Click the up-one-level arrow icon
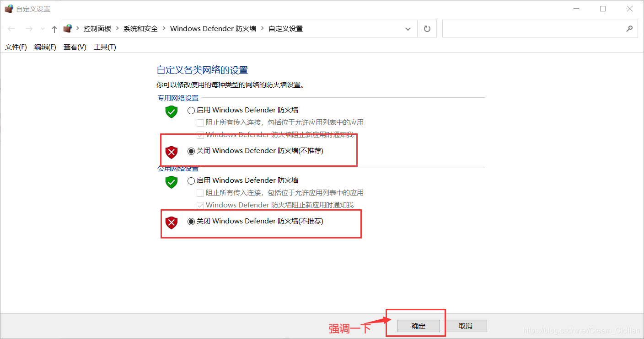The height and width of the screenshot is (339, 644). click(54, 29)
